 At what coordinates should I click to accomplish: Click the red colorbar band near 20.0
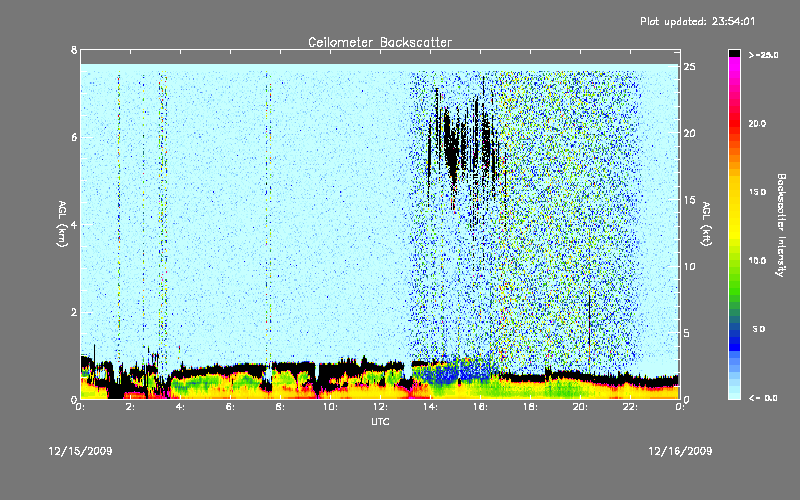click(734, 122)
